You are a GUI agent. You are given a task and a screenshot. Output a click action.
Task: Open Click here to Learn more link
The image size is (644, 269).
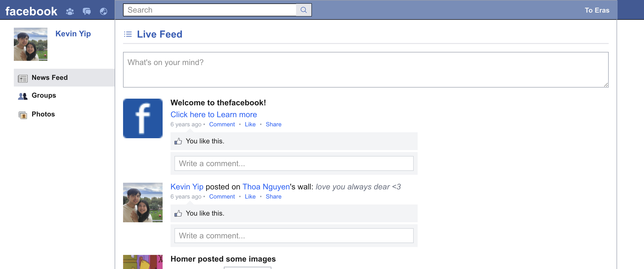[214, 114]
